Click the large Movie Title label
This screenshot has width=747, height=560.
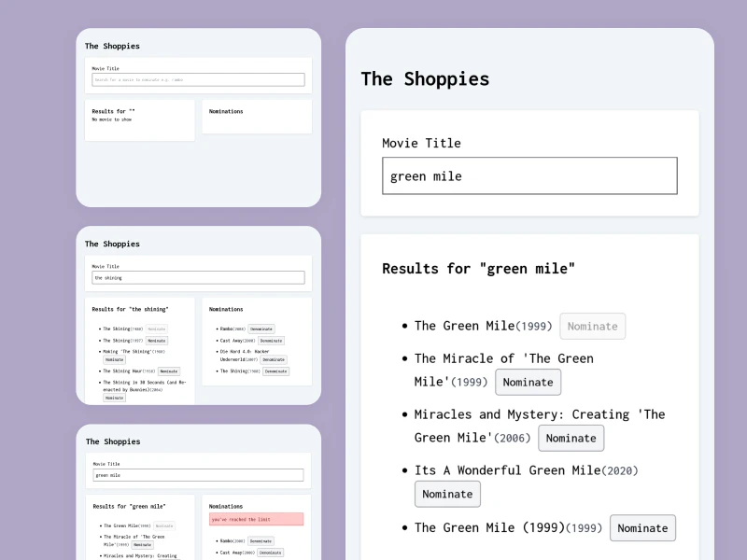pos(421,143)
